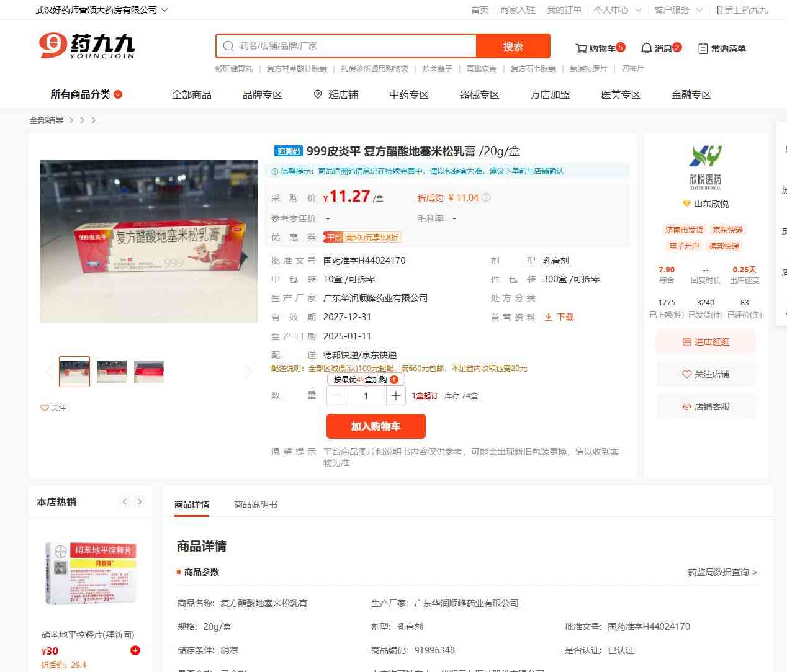Open the messages bell icon

pos(646,48)
